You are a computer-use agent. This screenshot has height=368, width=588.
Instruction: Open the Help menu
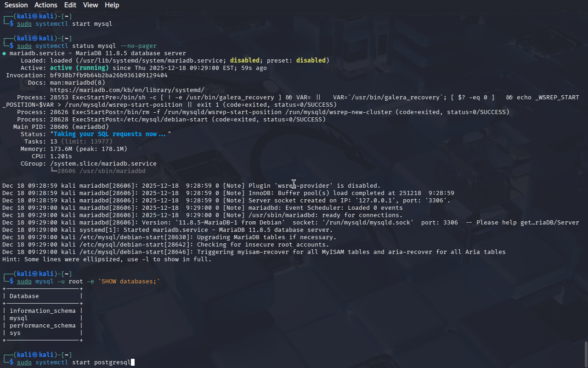112,5
